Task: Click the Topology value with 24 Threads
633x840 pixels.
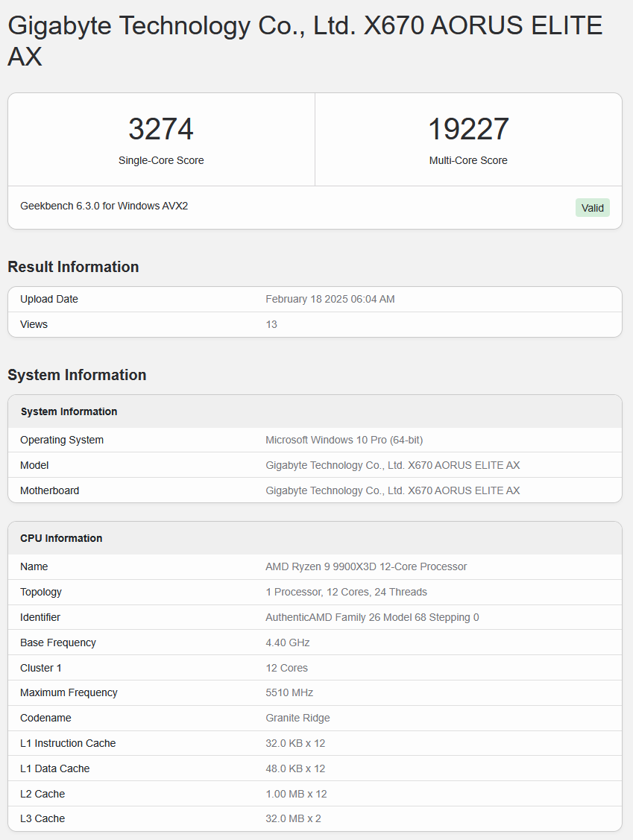Action: [x=346, y=592]
